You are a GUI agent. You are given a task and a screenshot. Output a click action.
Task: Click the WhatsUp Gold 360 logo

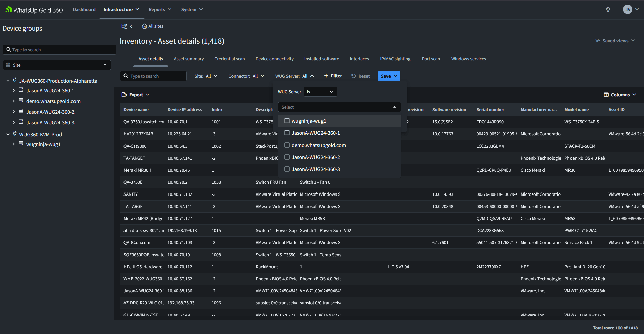(34, 10)
